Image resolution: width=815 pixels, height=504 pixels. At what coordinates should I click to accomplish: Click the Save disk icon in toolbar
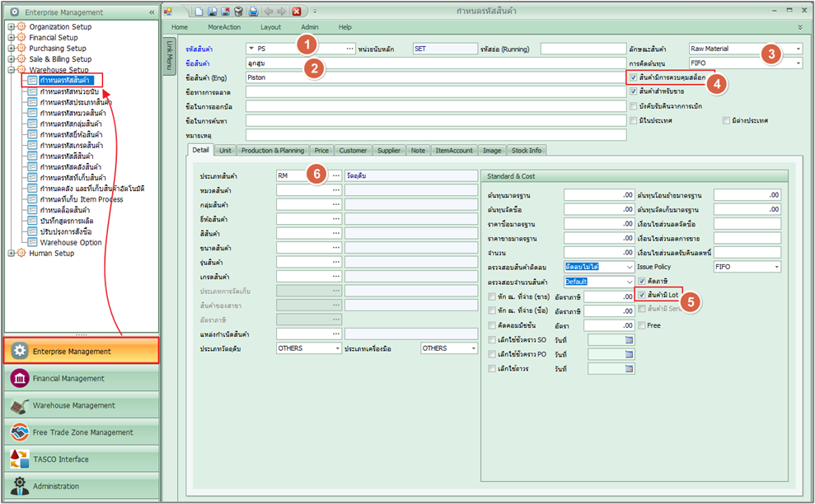click(x=213, y=12)
